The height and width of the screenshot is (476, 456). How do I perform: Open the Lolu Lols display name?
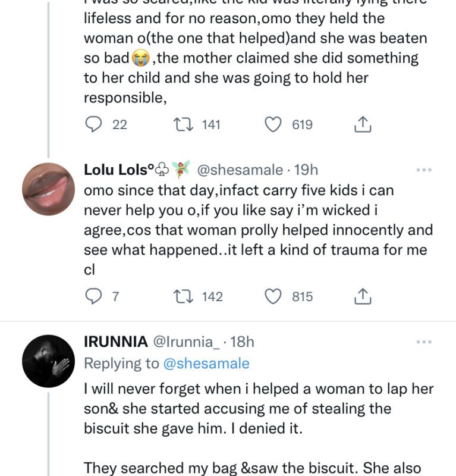(x=116, y=170)
